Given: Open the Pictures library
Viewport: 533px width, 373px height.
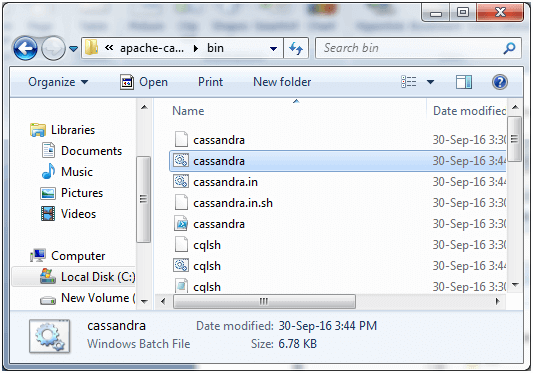Looking at the screenshot, I should point(82,193).
